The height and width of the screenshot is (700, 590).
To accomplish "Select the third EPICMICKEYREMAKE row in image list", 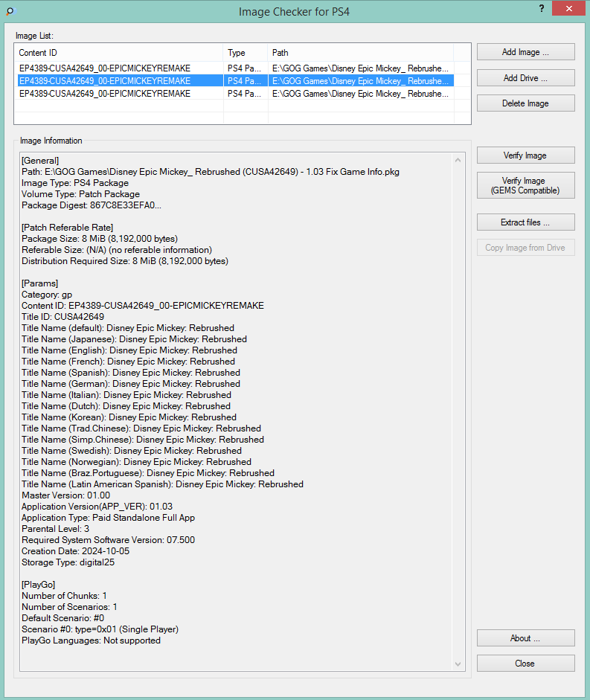I will click(x=236, y=94).
